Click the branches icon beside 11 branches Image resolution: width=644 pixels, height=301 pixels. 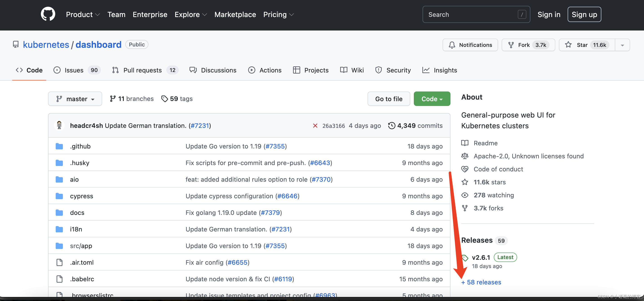[113, 99]
